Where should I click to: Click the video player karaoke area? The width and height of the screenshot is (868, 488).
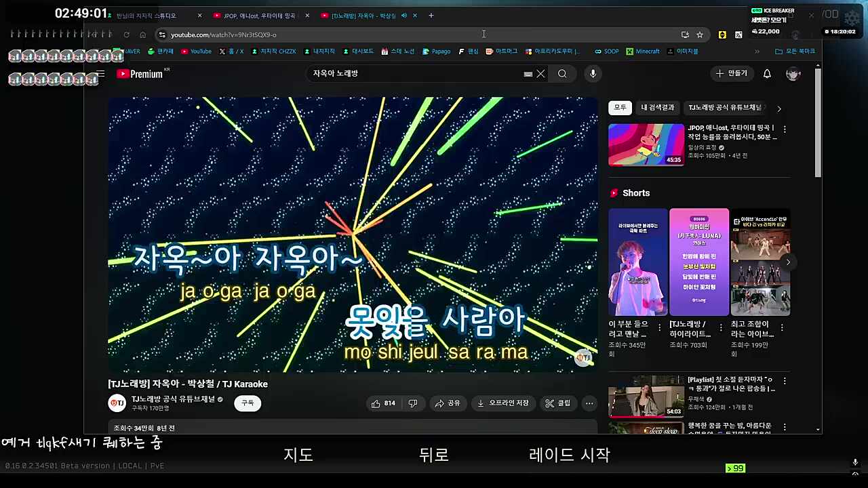[x=353, y=235]
